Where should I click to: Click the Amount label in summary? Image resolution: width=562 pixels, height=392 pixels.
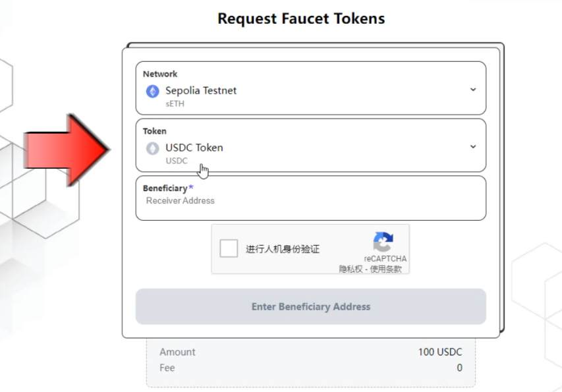pos(177,352)
